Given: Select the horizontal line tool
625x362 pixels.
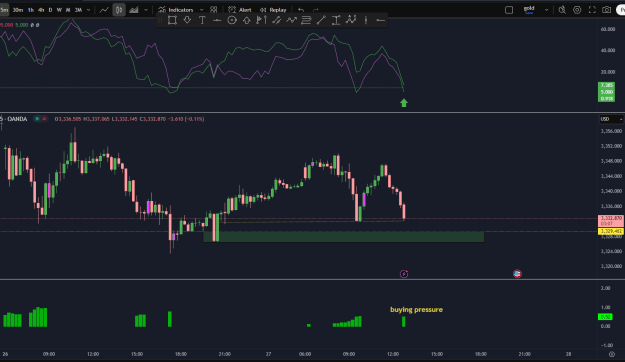Looking at the screenshot, I should point(380,20).
